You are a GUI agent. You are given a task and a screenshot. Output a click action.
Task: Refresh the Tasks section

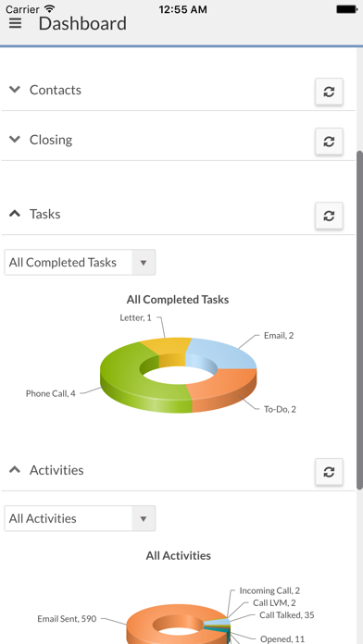pyautogui.click(x=329, y=216)
